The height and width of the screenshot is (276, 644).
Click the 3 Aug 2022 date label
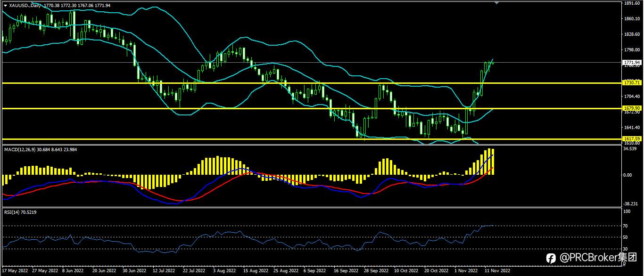click(224, 271)
